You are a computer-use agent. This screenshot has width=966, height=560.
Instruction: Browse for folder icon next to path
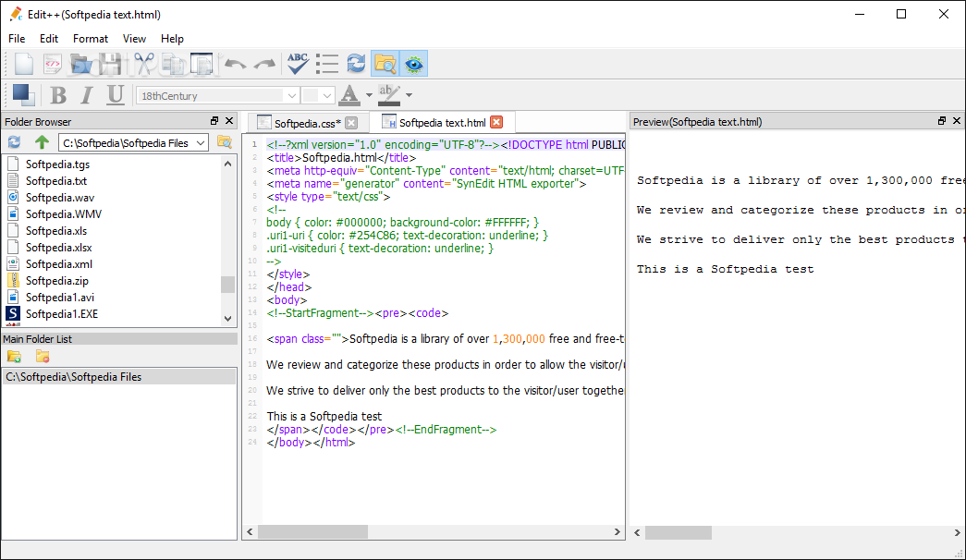click(225, 142)
